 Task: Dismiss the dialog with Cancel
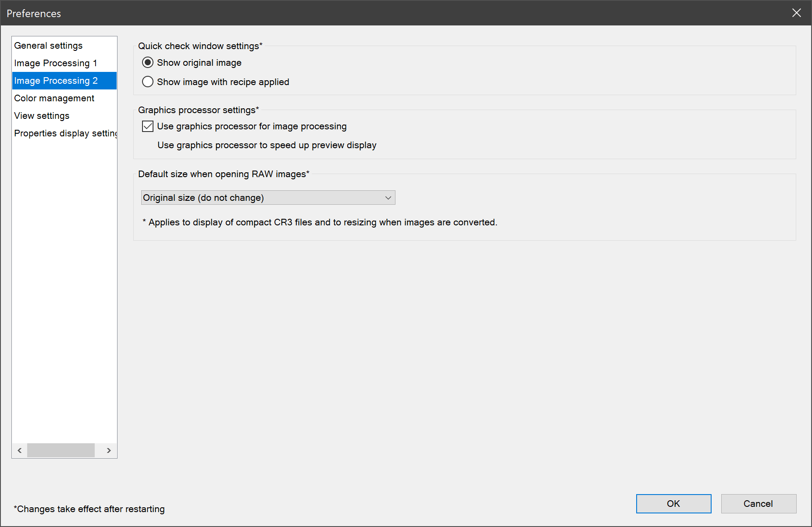click(x=759, y=503)
